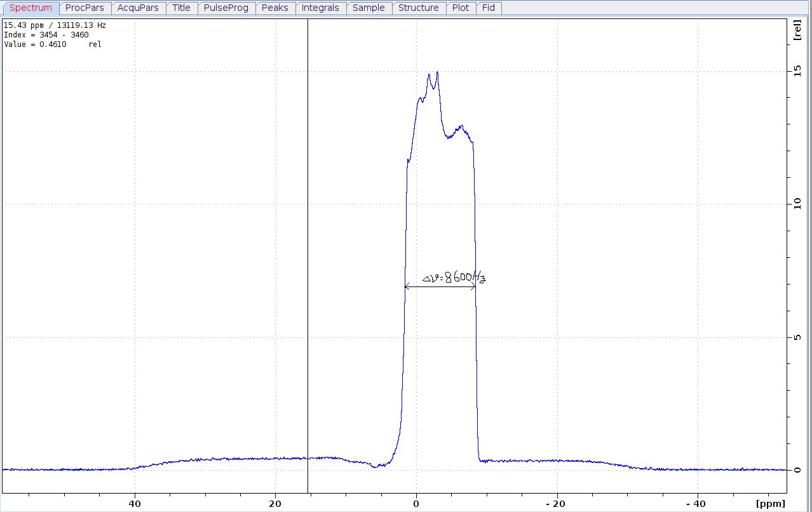Click the handwritten 8600 Hz linewidth annotation
The width and height of the screenshot is (812, 512).
455,278
